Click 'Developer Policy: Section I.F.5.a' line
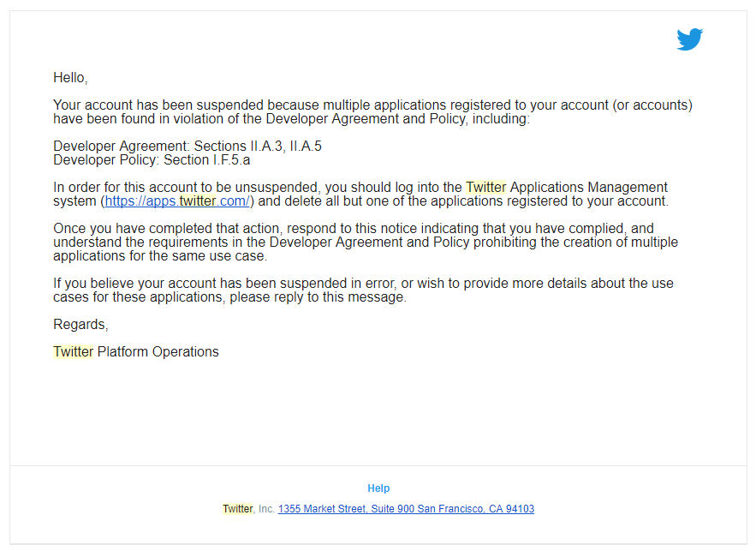This screenshot has height=551, width=756. click(x=152, y=159)
